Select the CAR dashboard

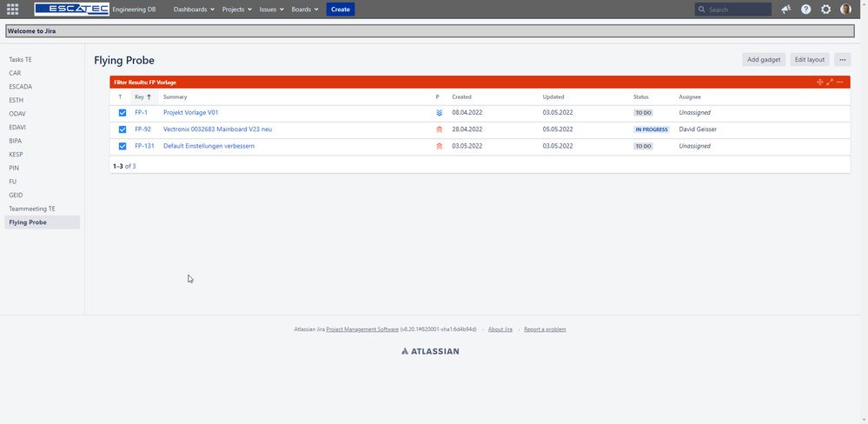pos(42,73)
